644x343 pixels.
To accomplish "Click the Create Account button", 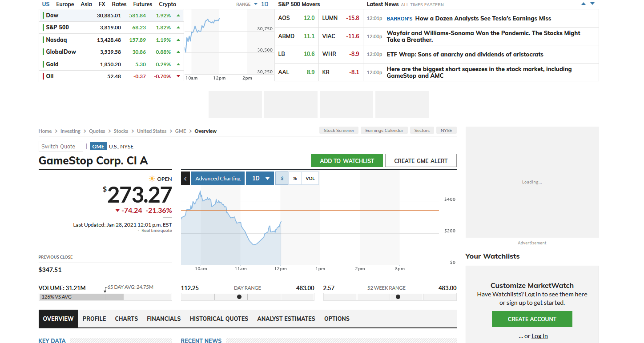I will (532, 319).
